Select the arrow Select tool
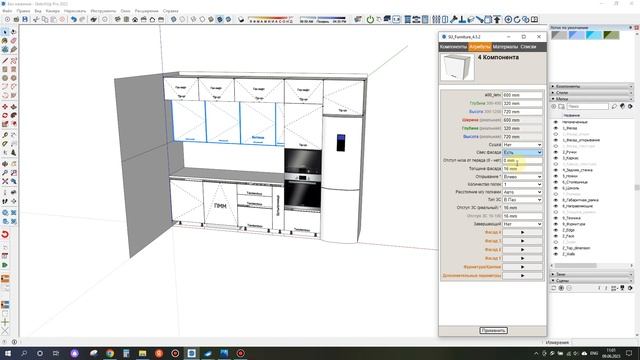Viewport: 640px width, 360px height. (x=5, y=32)
